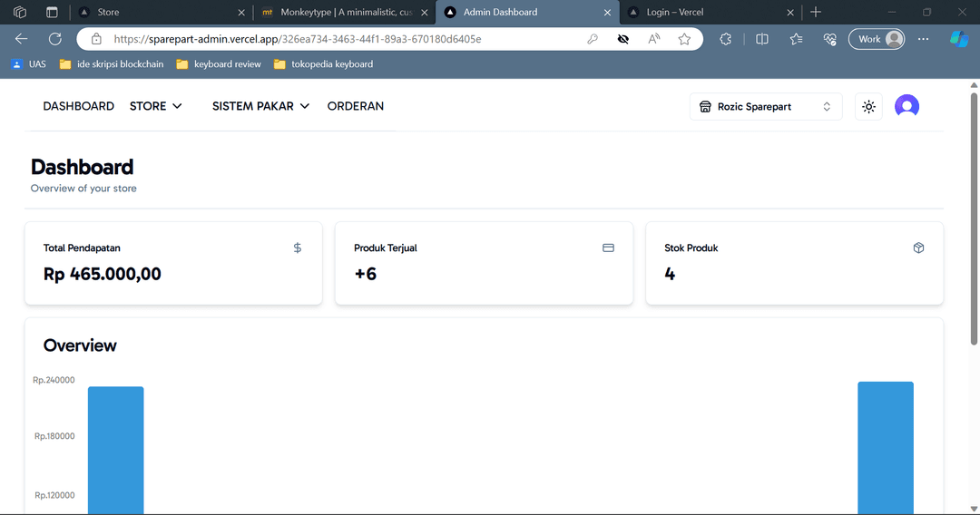Go to DASHBOARD in the navigation
This screenshot has width=980, height=515.
tap(79, 106)
